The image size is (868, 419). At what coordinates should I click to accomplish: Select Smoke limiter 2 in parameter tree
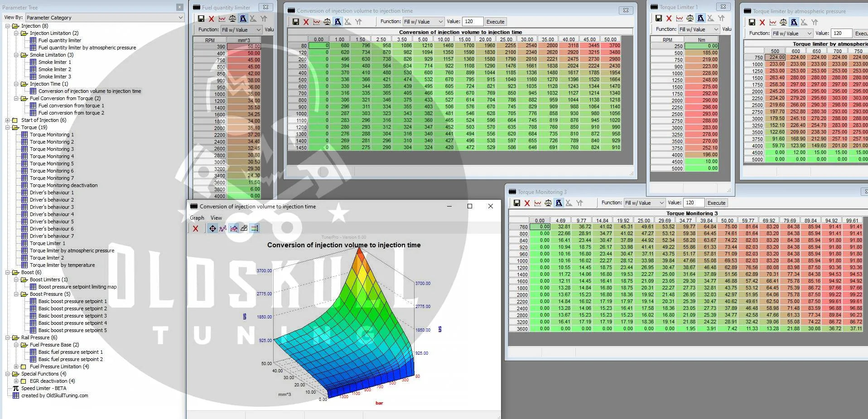54,70
